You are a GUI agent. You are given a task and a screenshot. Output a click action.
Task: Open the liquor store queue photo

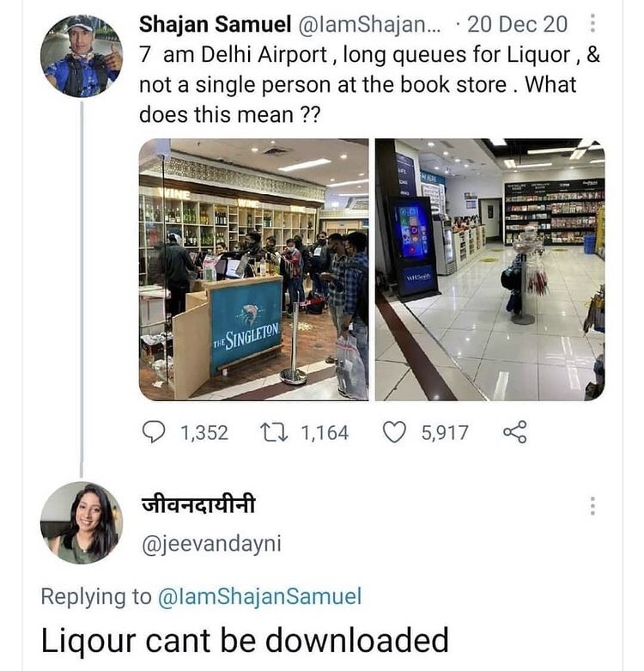(253, 270)
